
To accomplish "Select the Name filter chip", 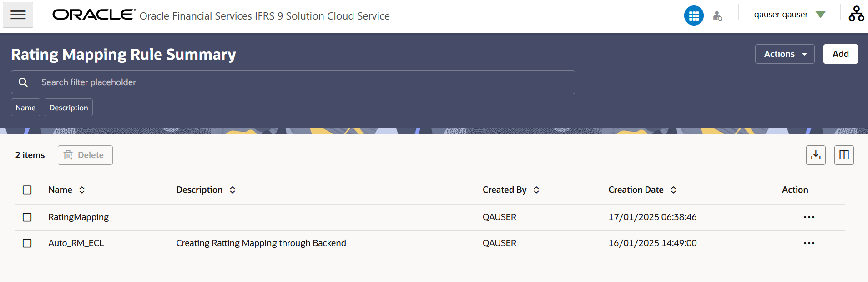I will coord(25,108).
